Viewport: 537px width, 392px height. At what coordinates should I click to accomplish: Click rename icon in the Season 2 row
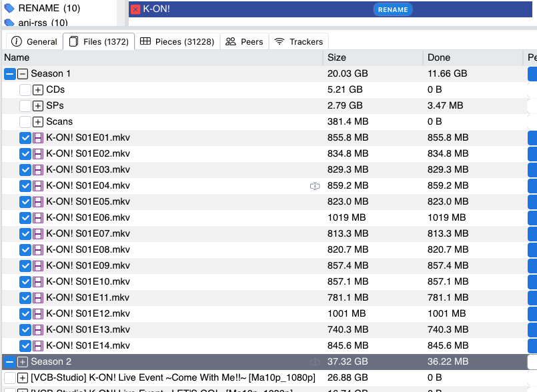315,362
